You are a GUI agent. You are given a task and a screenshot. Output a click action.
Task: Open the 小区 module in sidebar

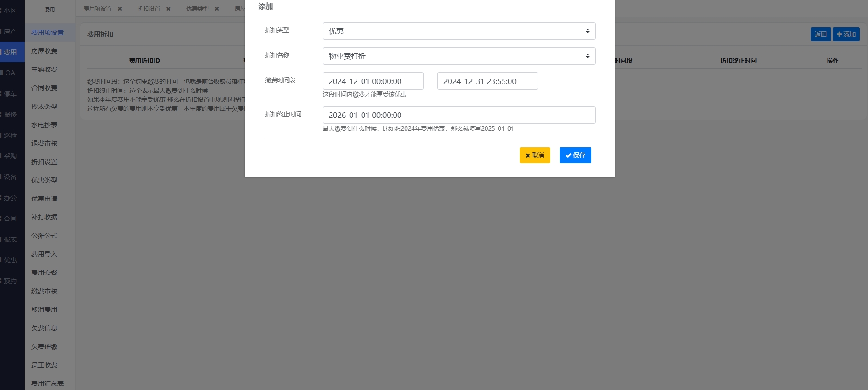point(10,11)
